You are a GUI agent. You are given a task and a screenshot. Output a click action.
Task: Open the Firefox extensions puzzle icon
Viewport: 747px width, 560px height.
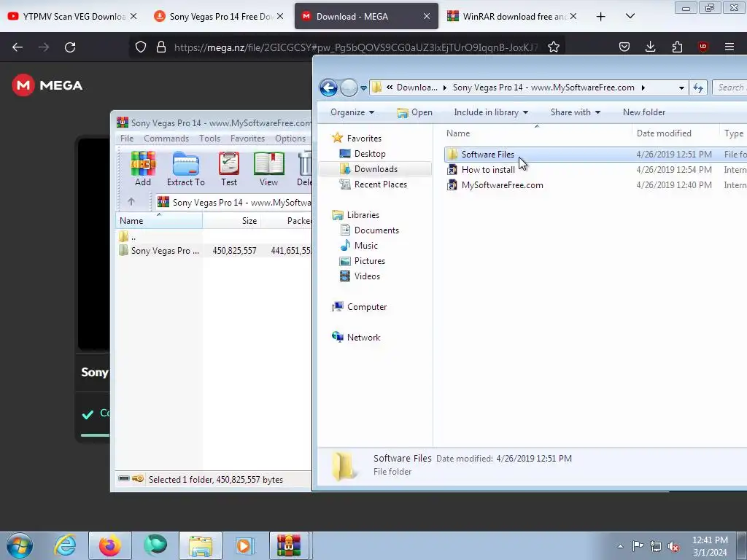point(677,47)
